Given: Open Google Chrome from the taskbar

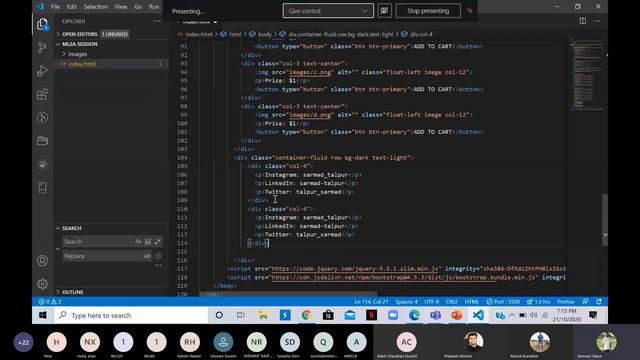Looking at the screenshot, I should click(307, 315).
